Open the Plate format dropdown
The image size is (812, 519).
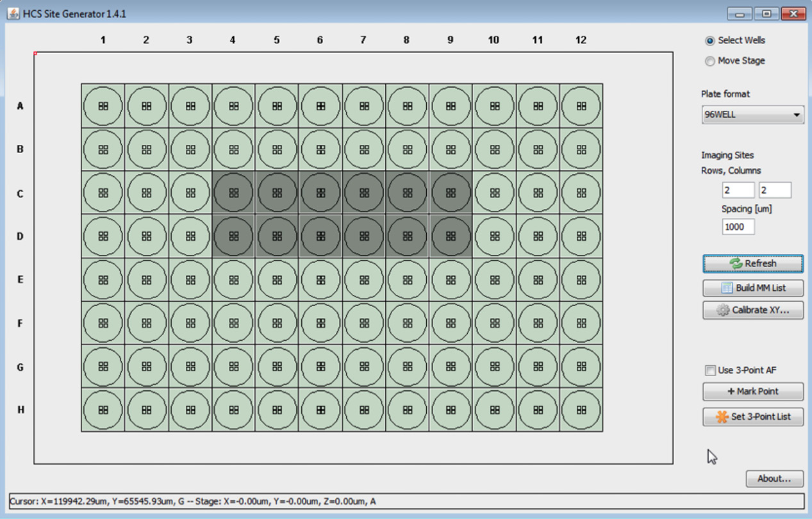coord(752,115)
